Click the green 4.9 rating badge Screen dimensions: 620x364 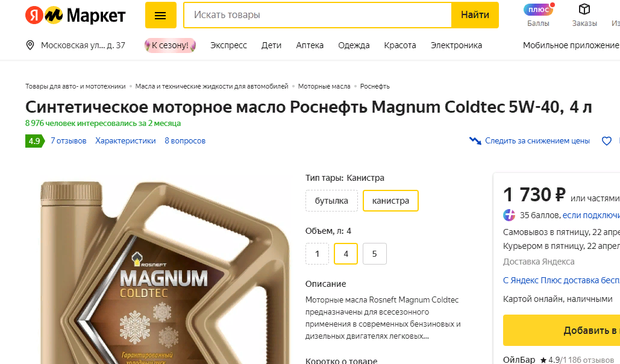35,141
